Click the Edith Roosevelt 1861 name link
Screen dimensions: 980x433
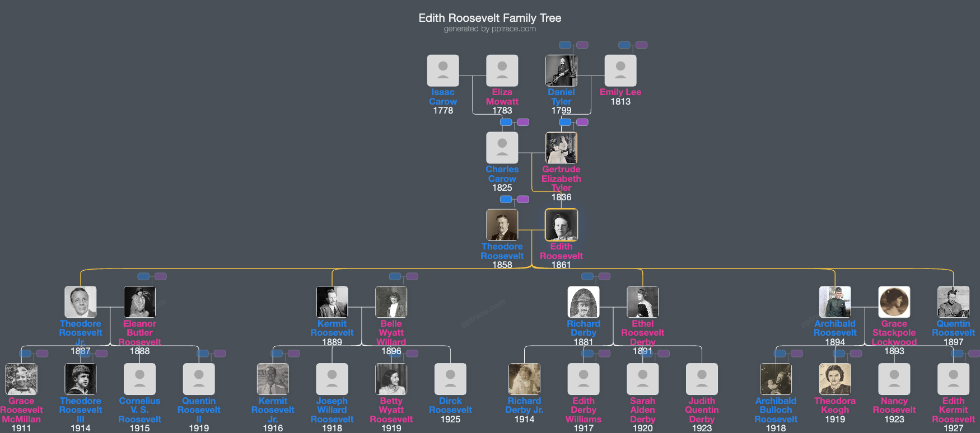click(561, 251)
